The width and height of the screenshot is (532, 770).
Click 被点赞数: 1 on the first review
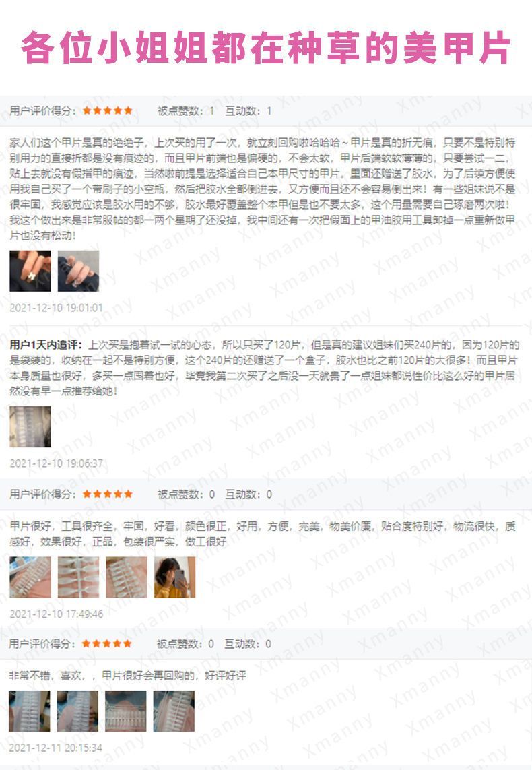click(x=186, y=110)
